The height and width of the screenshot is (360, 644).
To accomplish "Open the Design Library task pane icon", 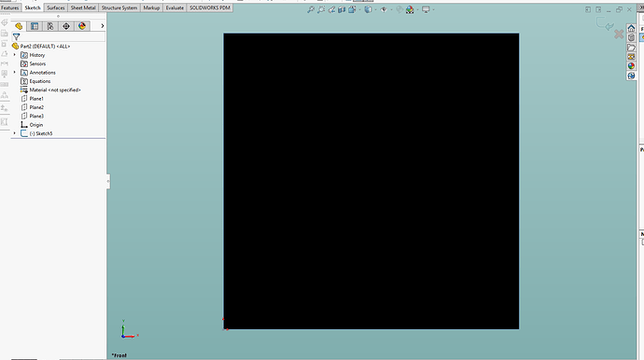I will [631, 37].
